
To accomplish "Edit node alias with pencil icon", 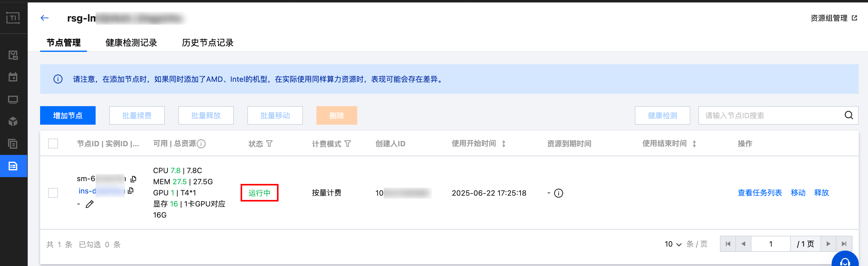I will (90, 204).
